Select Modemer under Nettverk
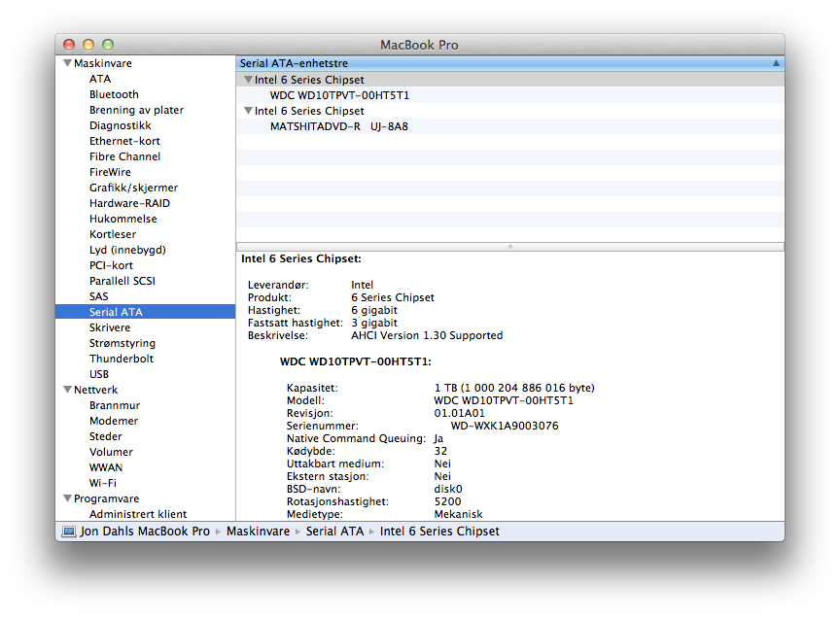 point(114,421)
